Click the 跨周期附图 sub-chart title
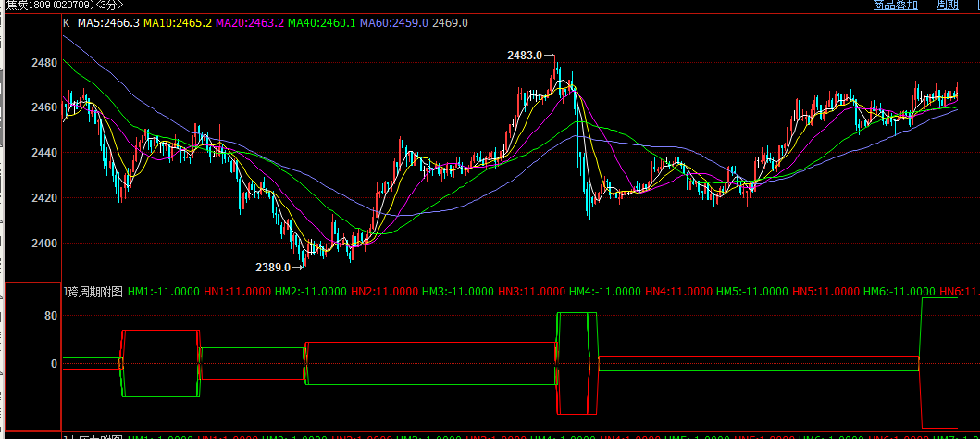The width and height of the screenshot is (980, 439). [93, 291]
